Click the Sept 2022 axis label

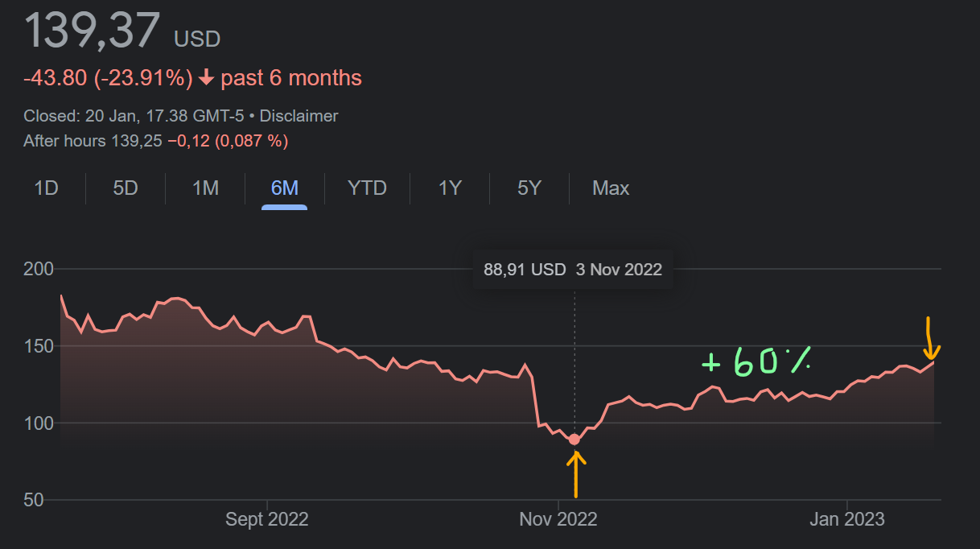266,519
